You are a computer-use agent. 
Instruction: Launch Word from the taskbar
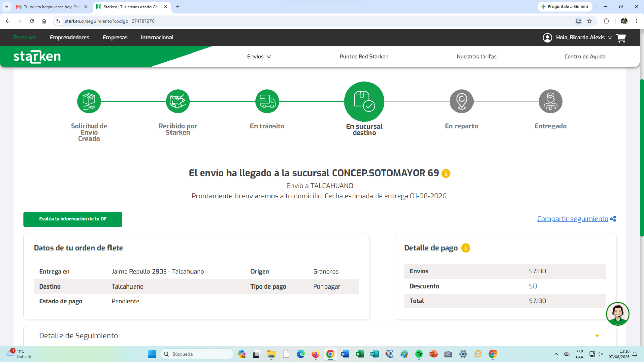[345, 354]
